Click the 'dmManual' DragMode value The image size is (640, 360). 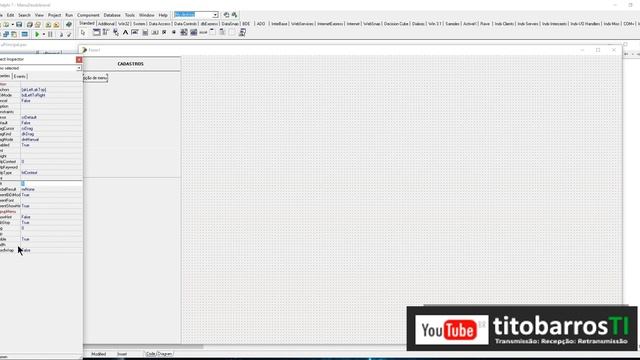coord(30,140)
